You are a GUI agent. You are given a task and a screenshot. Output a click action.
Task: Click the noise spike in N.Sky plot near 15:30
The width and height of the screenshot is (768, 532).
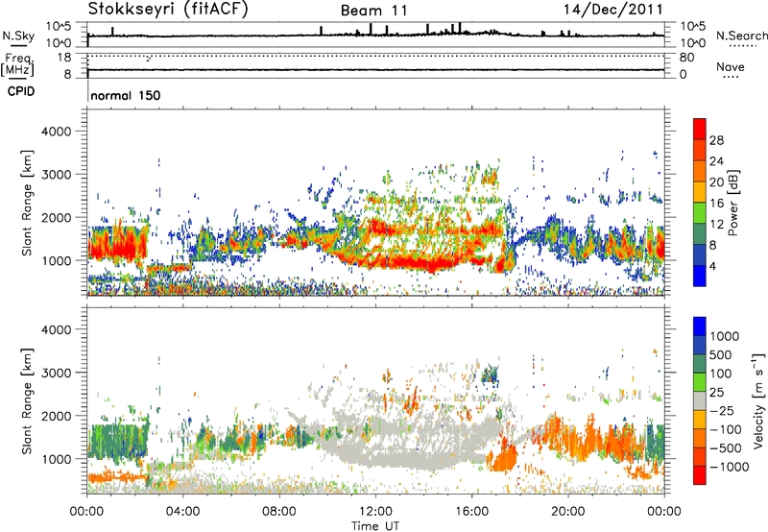coord(460,28)
